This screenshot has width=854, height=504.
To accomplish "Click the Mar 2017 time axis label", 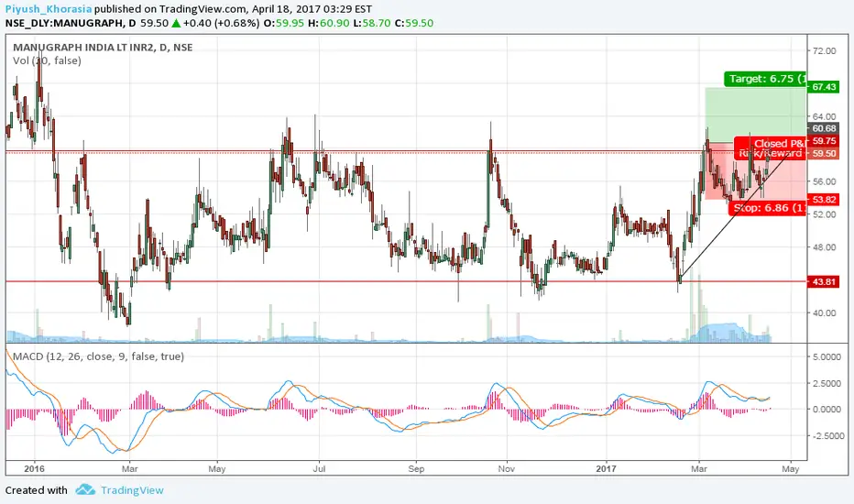I will 699,468.
